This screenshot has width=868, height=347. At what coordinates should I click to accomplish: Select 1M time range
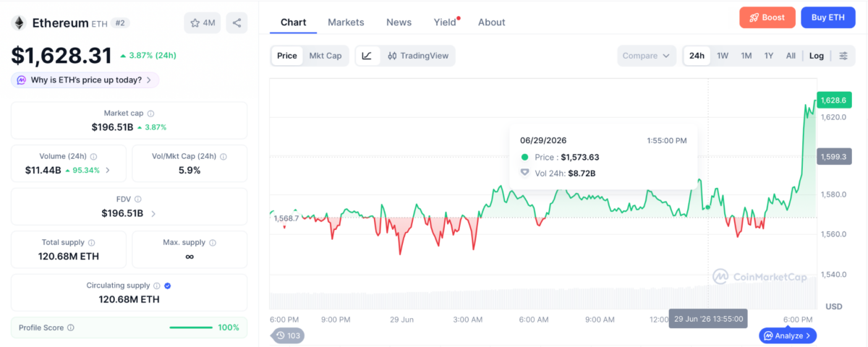point(746,56)
